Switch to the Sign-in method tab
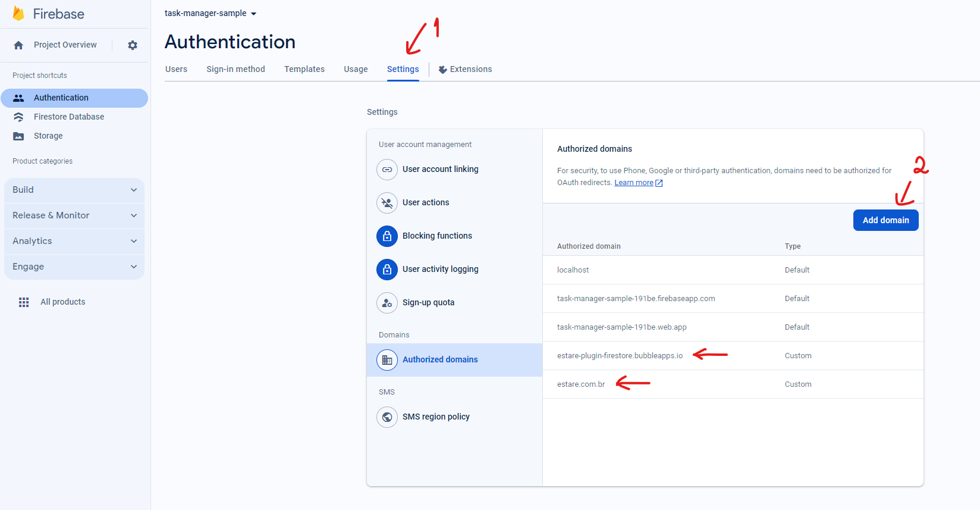 click(235, 69)
